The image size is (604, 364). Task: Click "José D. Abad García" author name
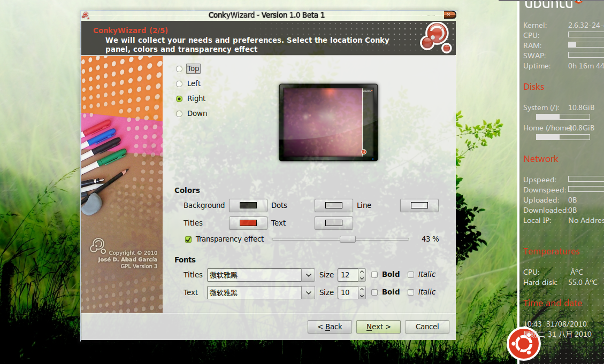pyautogui.click(x=127, y=259)
